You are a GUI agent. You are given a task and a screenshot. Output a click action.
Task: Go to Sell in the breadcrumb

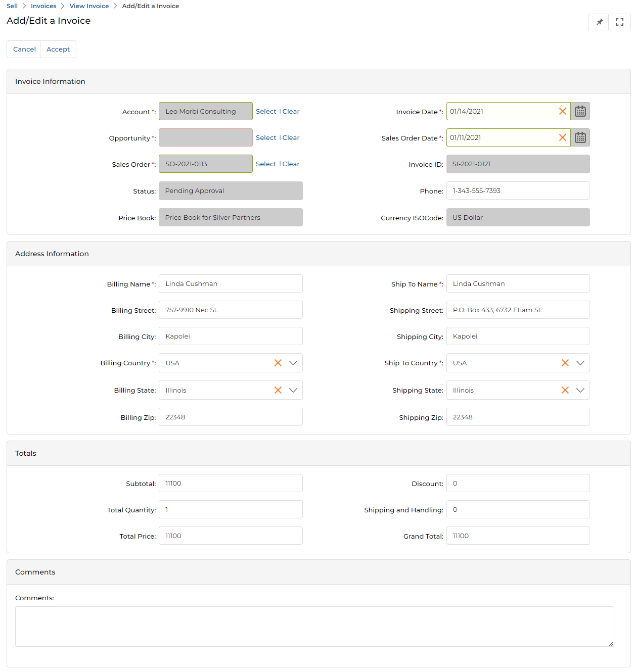12,6
